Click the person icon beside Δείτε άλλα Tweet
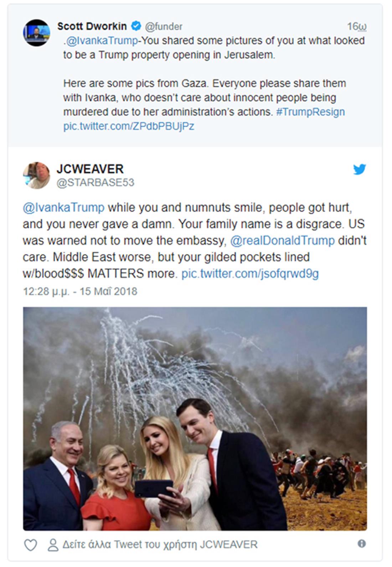The height and width of the screenshot is (567, 392). coord(53,545)
